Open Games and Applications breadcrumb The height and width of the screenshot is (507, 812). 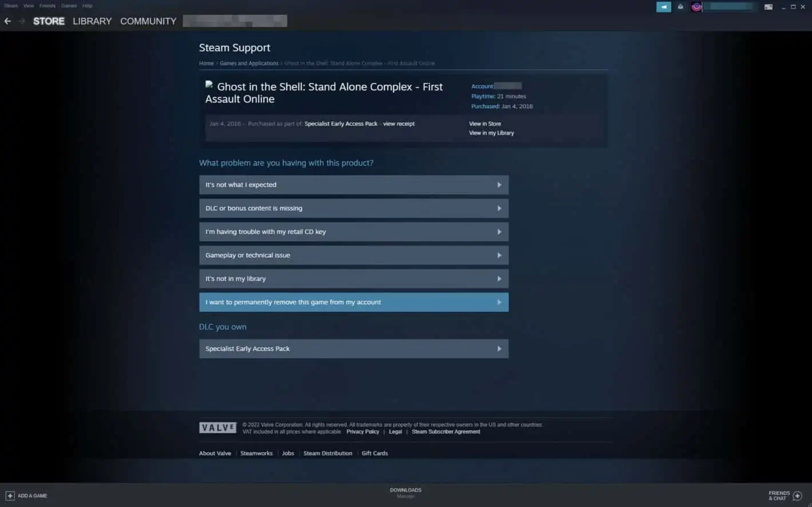pyautogui.click(x=249, y=64)
